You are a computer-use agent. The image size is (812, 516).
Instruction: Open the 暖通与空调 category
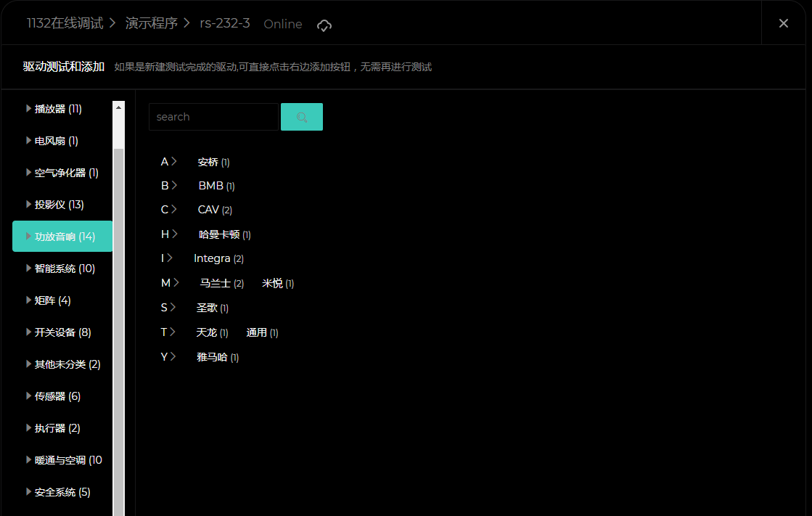(x=62, y=460)
